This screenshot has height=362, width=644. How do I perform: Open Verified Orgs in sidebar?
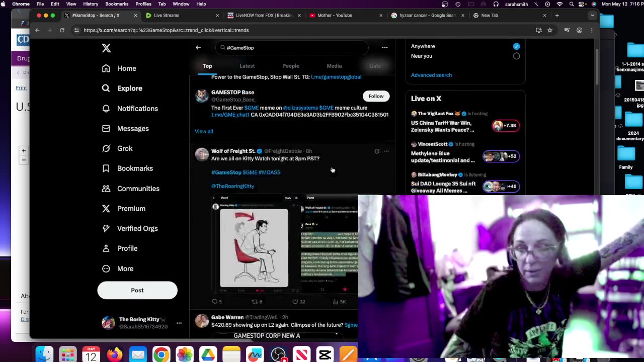point(130,228)
